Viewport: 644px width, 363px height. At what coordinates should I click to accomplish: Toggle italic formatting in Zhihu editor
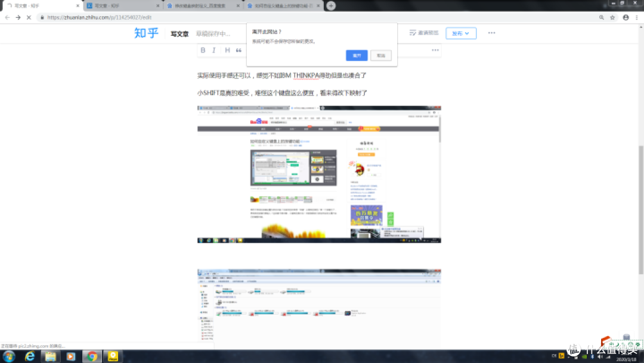click(x=214, y=50)
